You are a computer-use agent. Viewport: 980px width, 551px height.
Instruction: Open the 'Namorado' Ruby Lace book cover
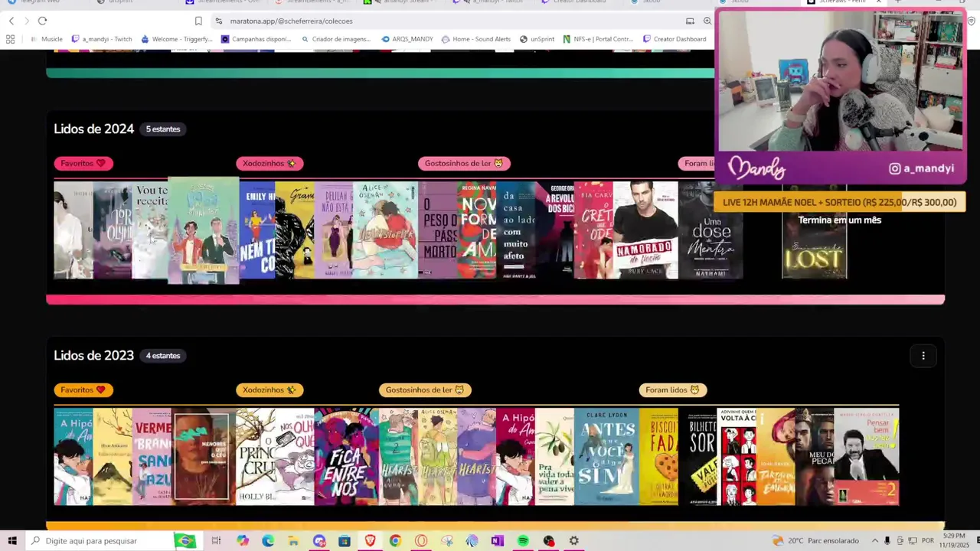click(645, 230)
